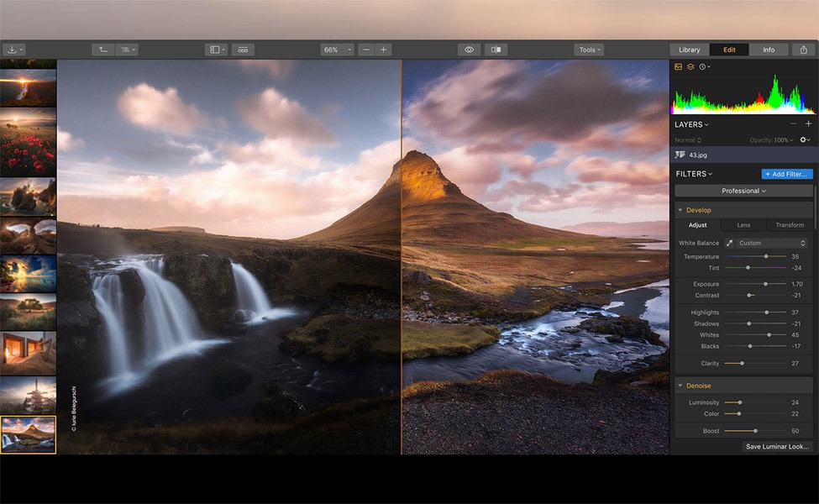Pick white balance with eyedropper icon
This screenshot has height=504, width=819.
coord(729,243)
